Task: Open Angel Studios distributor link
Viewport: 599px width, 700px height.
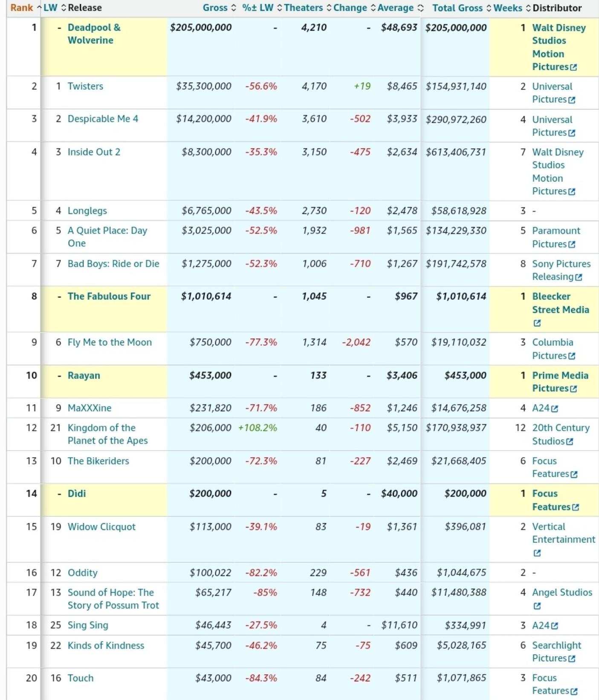Action: (562, 593)
